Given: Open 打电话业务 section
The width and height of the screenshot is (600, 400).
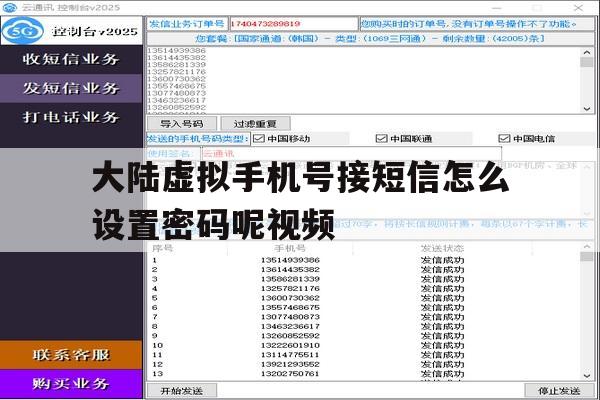Looking at the screenshot, I should (71, 117).
